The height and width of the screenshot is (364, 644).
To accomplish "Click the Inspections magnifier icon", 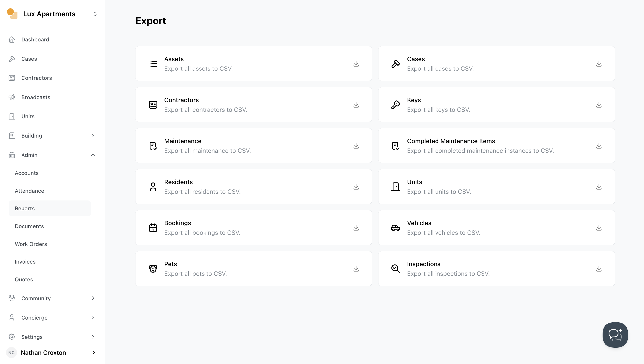I will click(395, 269).
